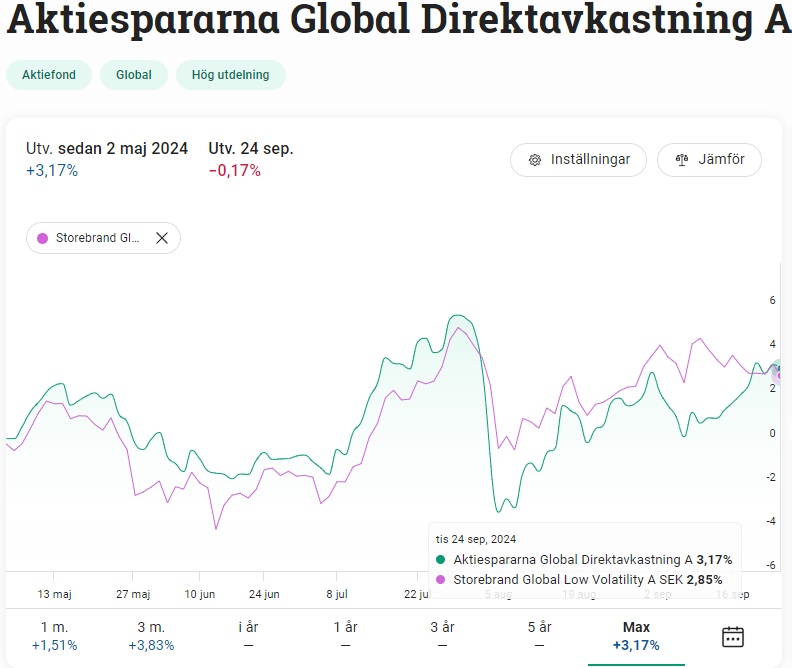This screenshot has width=792, height=668.
Task: Click the y-axis value -4
Action: coord(771,521)
